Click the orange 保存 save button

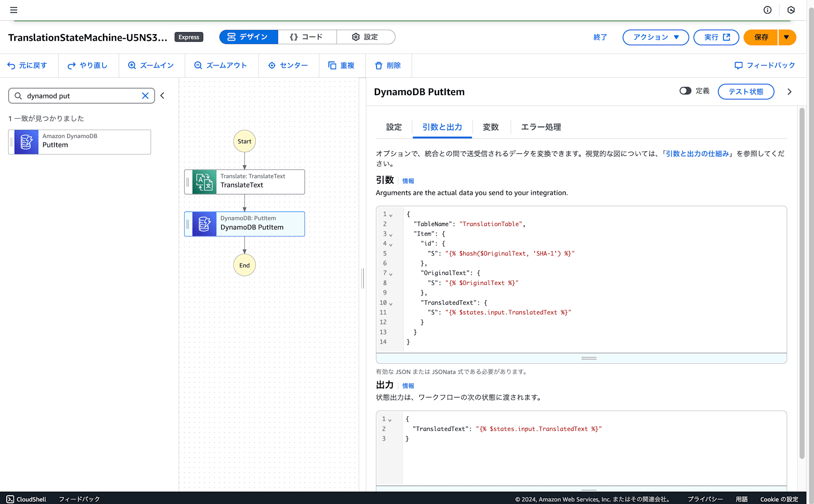point(761,37)
